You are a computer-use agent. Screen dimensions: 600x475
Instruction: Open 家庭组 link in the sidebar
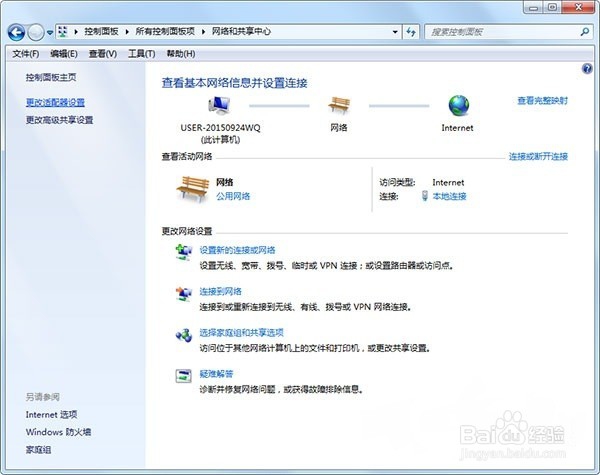[38, 450]
